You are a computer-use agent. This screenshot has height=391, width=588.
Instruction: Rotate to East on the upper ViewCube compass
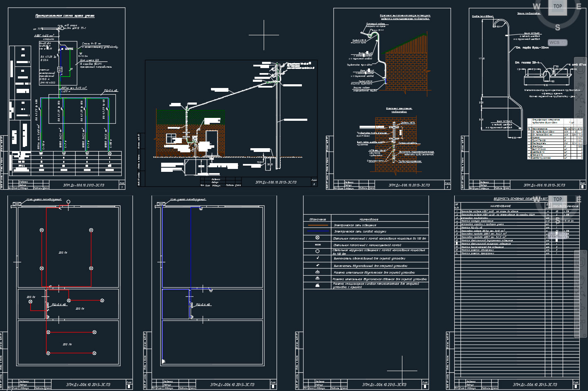click(x=578, y=6)
